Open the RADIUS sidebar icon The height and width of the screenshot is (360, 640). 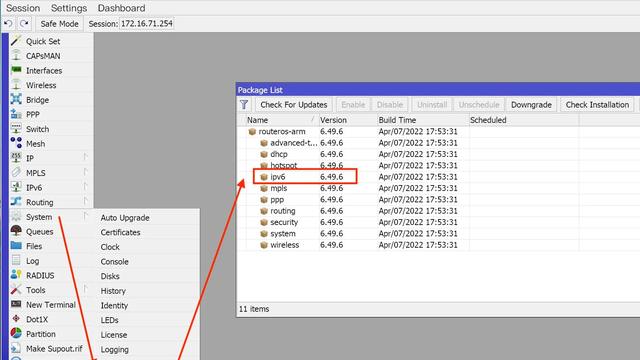(x=16, y=275)
